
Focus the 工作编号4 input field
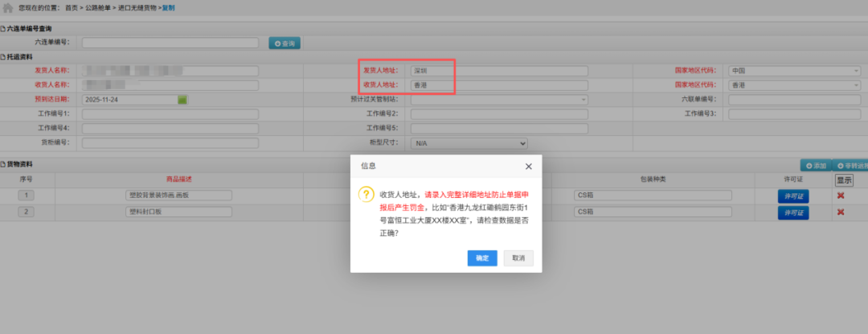click(x=170, y=129)
